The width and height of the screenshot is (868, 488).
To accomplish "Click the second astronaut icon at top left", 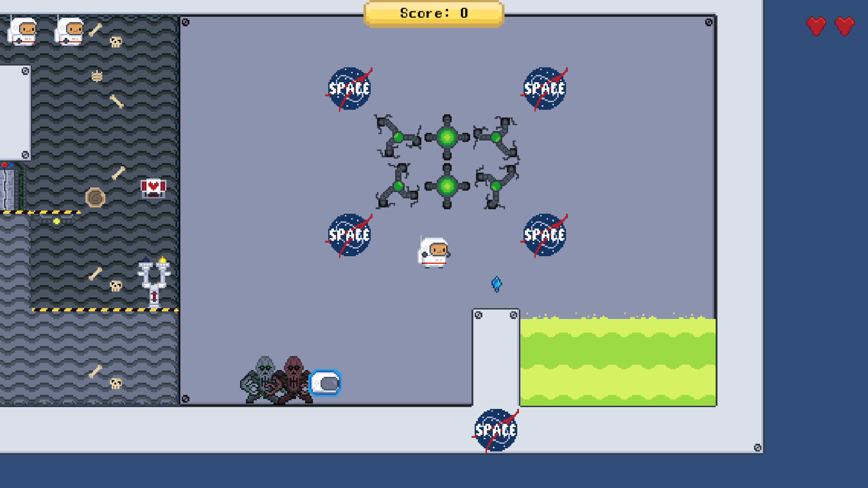I will click(x=69, y=31).
